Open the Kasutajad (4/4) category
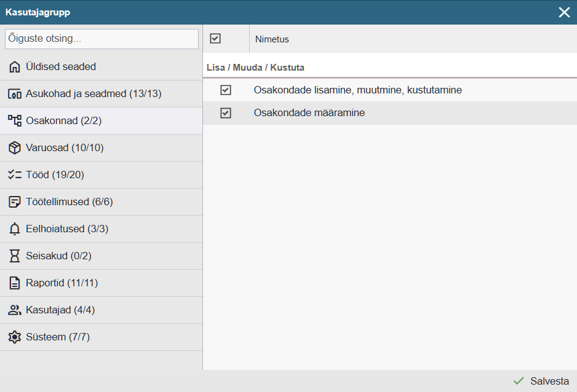Image resolution: width=577 pixels, height=392 pixels. click(x=60, y=310)
